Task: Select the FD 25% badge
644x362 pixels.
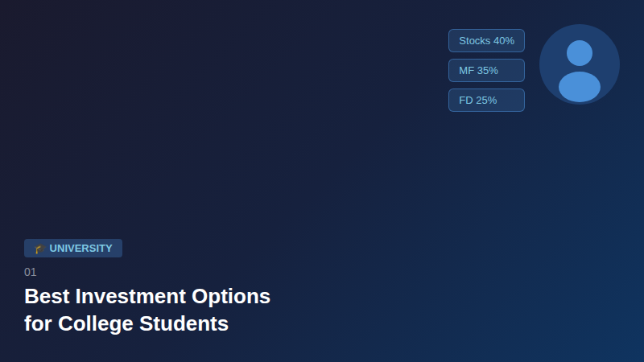Action: pos(486,101)
